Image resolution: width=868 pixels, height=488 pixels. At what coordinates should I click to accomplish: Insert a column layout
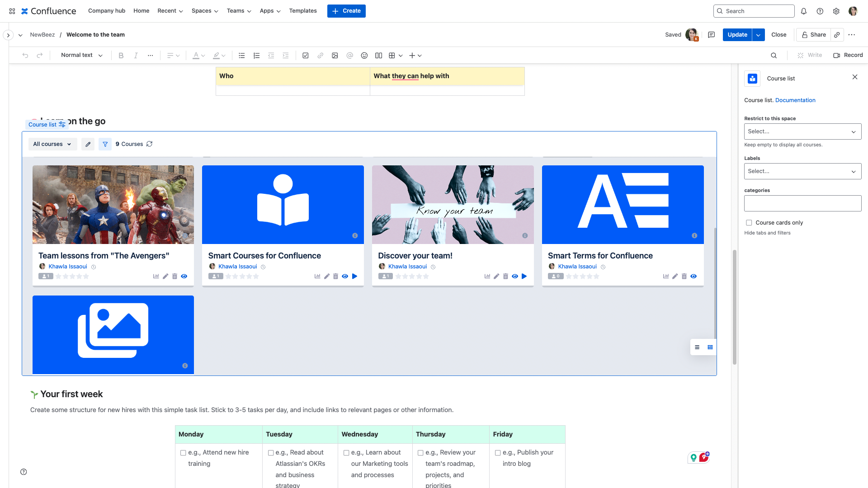pyautogui.click(x=379, y=56)
